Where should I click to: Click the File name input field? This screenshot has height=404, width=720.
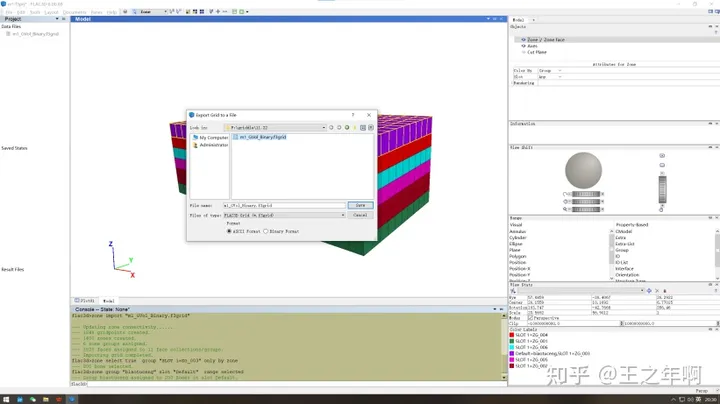pyautogui.click(x=284, y=205)
